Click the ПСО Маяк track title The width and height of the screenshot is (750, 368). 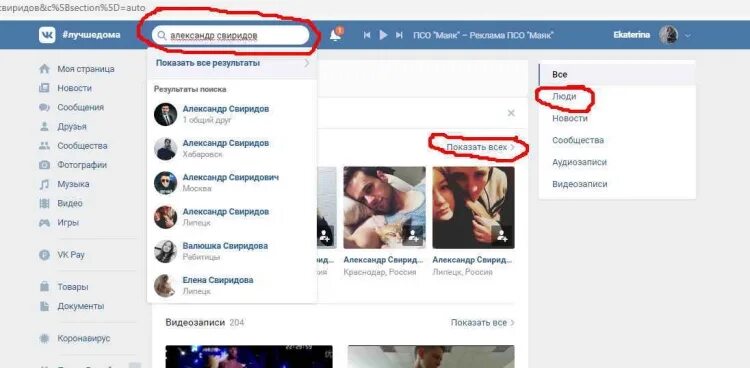coord(483,35)
